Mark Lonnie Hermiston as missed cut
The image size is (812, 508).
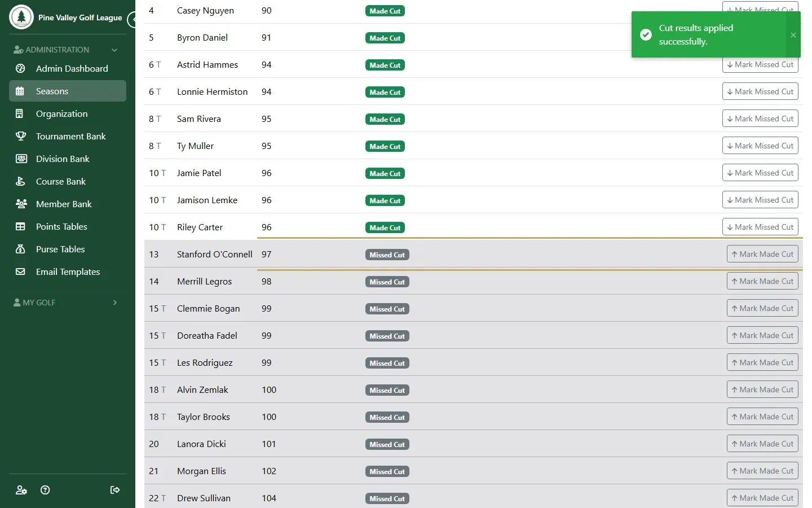point(760,91)
